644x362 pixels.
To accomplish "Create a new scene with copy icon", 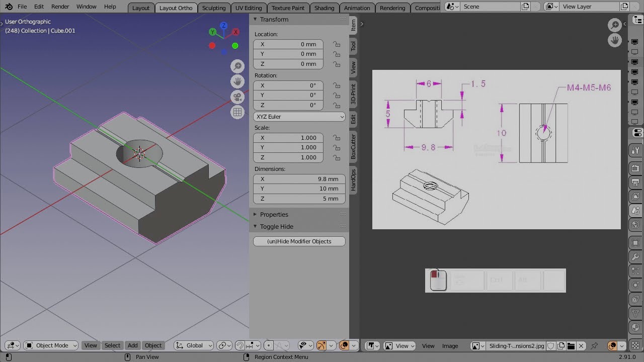I will [x=525, y=7].
